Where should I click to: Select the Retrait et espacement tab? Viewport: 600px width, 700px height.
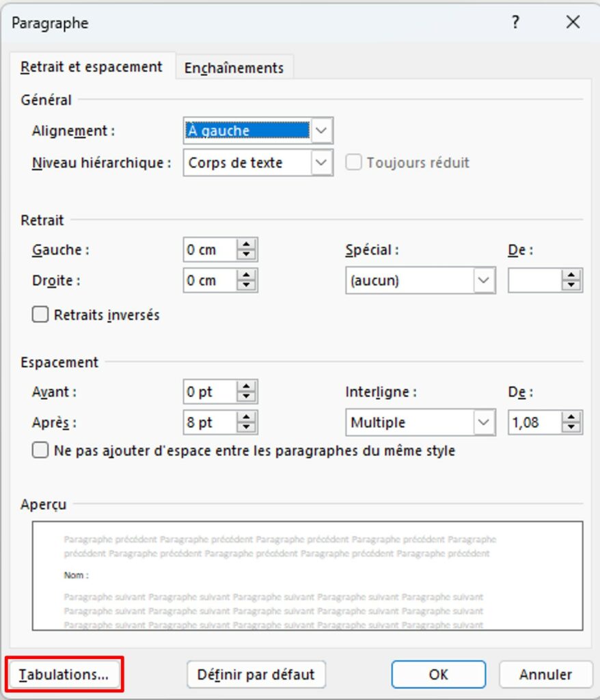click(x=92, y=68)
